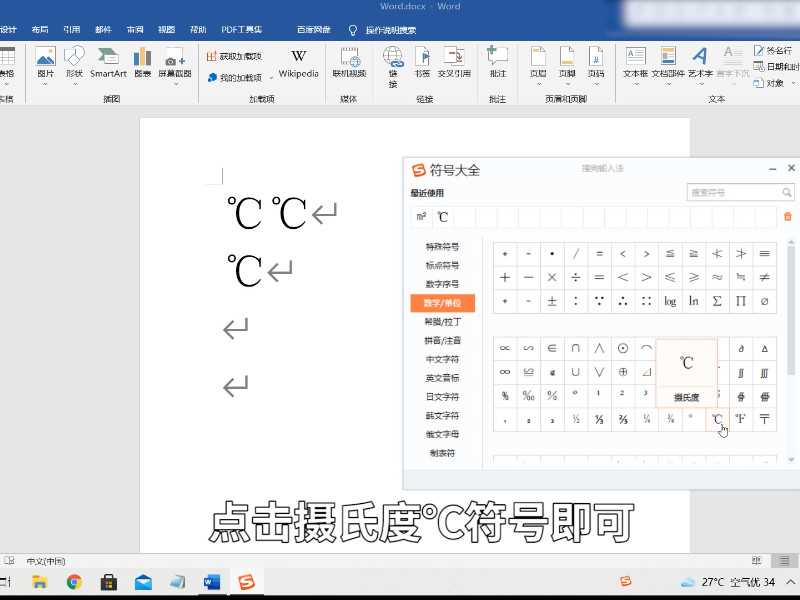This screenshot has height=600, width=800.
Task: Select the Σ sigma symbol
Action: 718,301
